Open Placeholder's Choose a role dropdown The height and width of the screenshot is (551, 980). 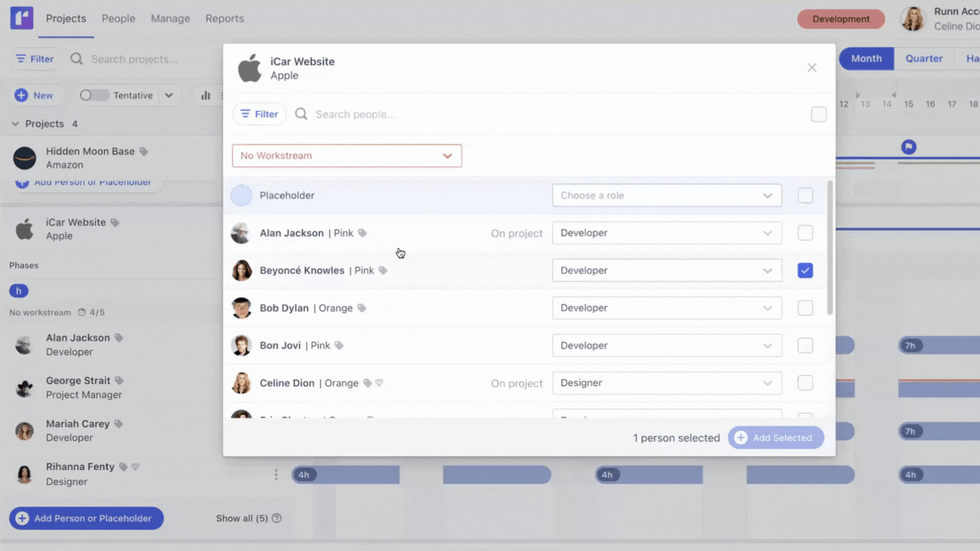click(x=667, y=195)
